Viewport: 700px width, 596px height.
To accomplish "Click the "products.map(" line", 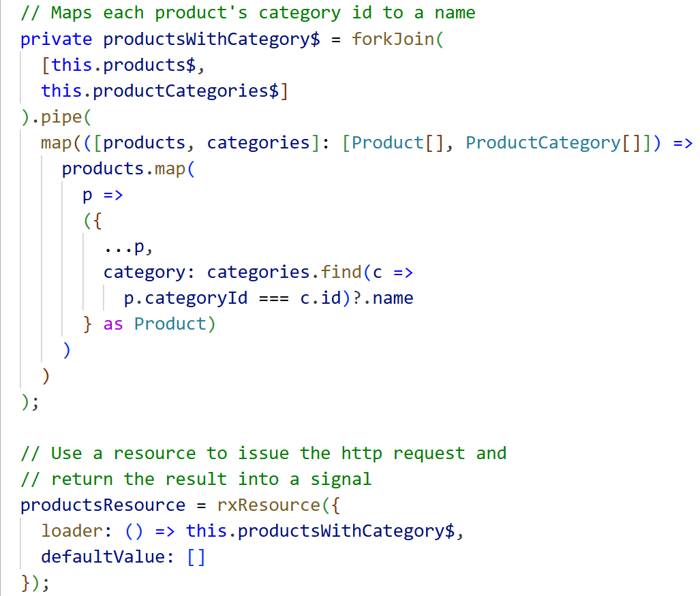I will (129, 169).
